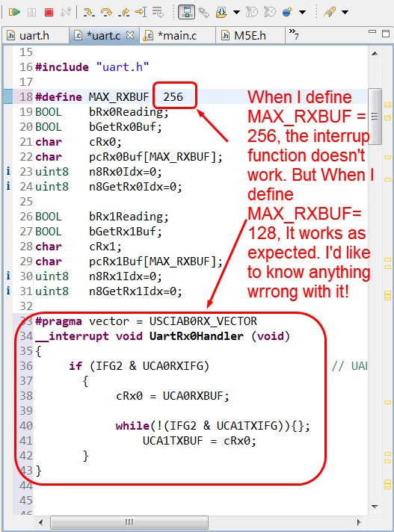Click the function name UartRx0Handler
The height and width of the screenshot is (532, 394).
pos(197,336)
